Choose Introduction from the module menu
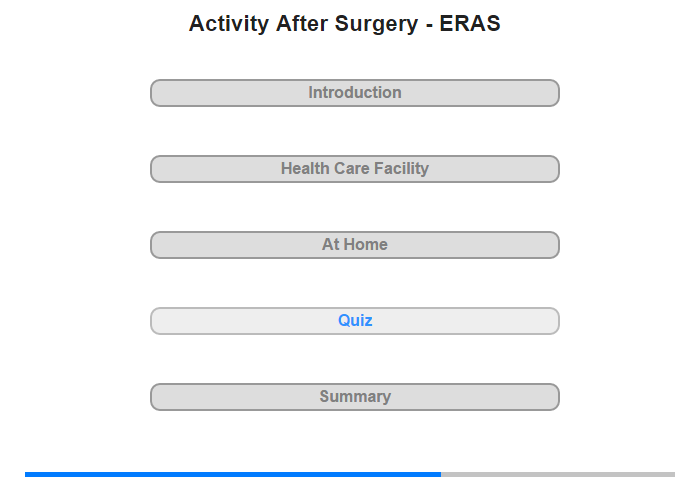This screenshot has width=700, height=480. tap(355, 93)
